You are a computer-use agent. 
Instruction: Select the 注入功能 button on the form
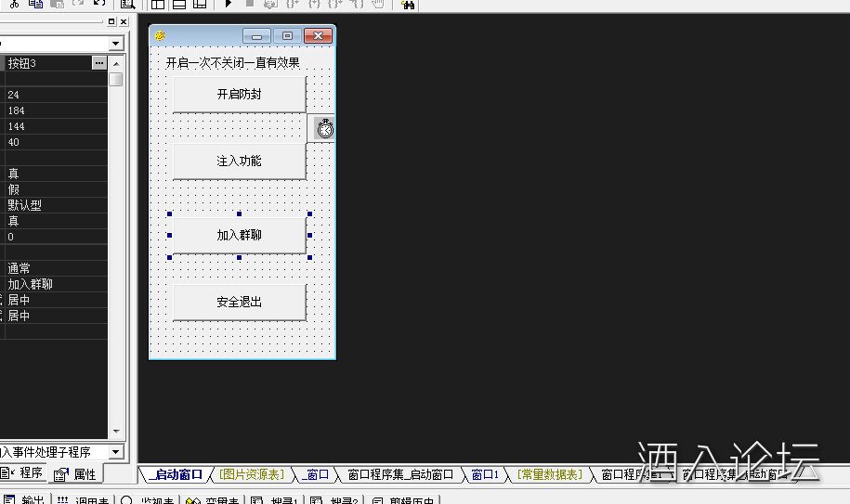coord(239,162)
